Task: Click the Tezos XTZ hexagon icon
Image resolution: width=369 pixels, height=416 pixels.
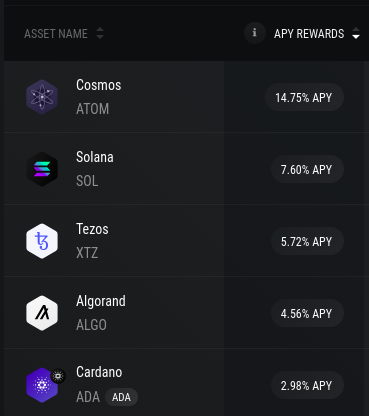Action: [42, 241]
